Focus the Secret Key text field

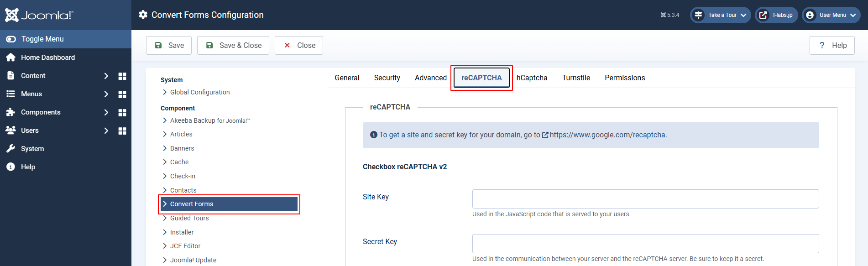coord(645,244)
